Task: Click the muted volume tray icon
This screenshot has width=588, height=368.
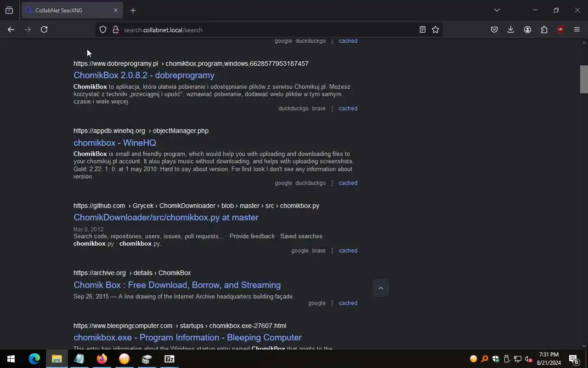Action: [529, 359]
